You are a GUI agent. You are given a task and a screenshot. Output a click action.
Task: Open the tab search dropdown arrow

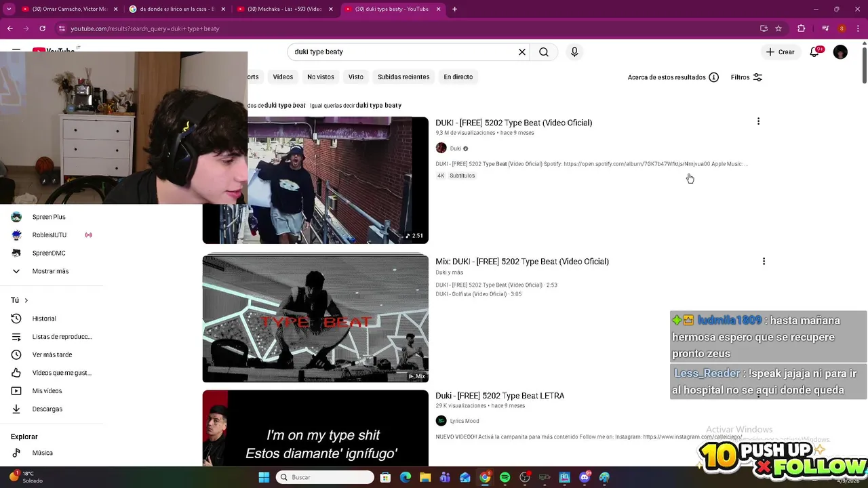pos(9,9)
